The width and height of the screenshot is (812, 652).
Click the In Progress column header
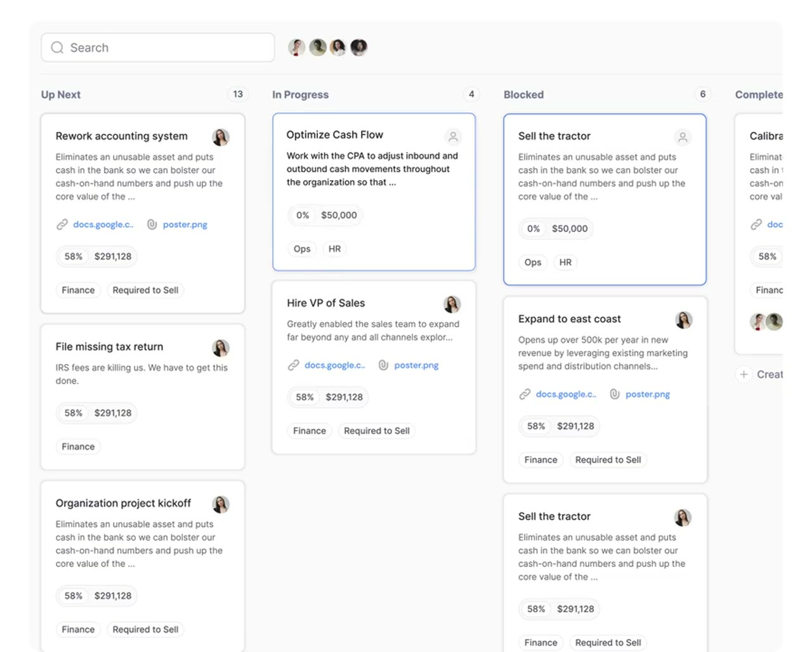click(301, 95)
